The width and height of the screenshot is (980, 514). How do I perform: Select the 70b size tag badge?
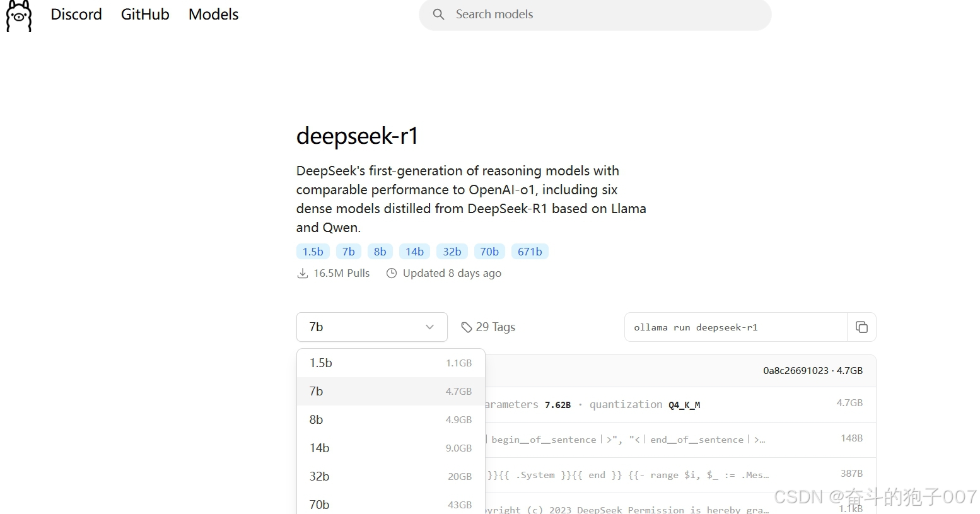click(489, 252)
